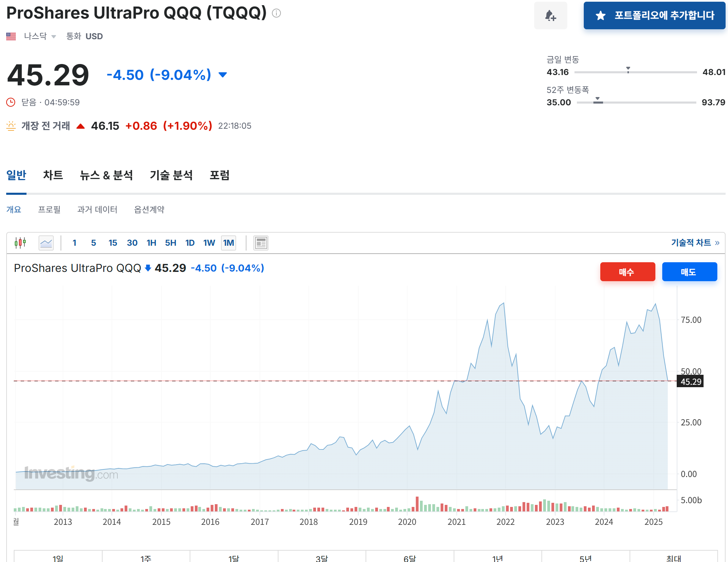The image size is (728, 562).
Task: Activate the 5H timeframe
Action: pyautogui.click(x=170, y=243)
